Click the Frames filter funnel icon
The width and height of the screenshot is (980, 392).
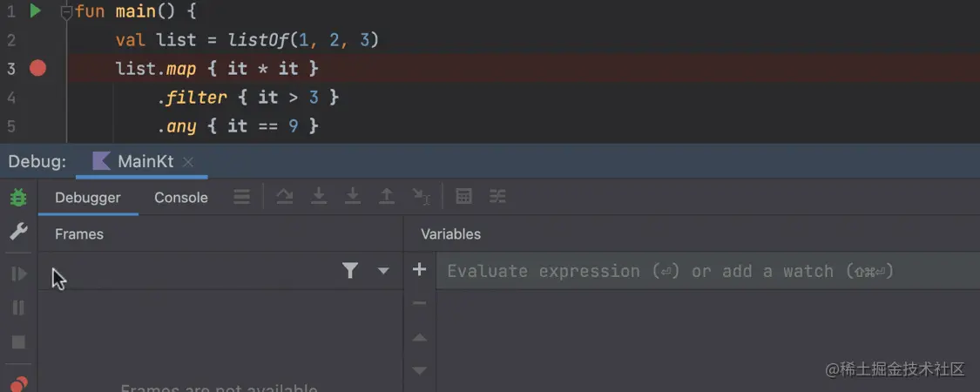[x=350, y=271]
